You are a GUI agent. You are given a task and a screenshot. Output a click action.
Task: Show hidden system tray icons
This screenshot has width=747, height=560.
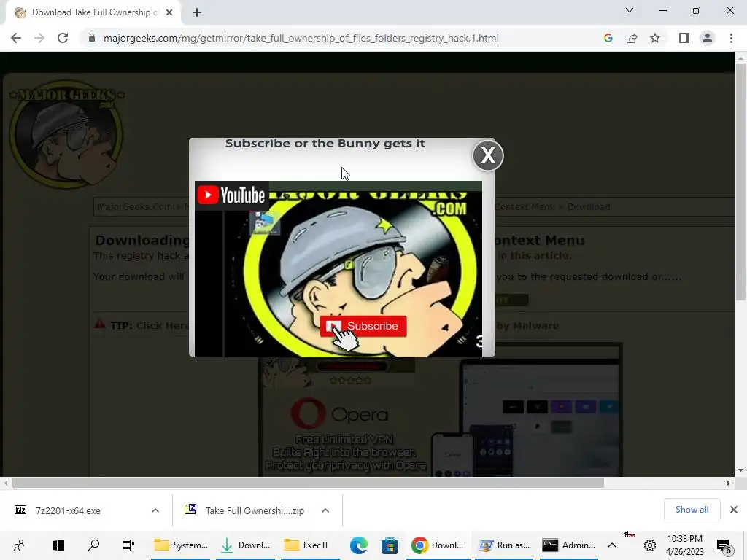[612, 545]
